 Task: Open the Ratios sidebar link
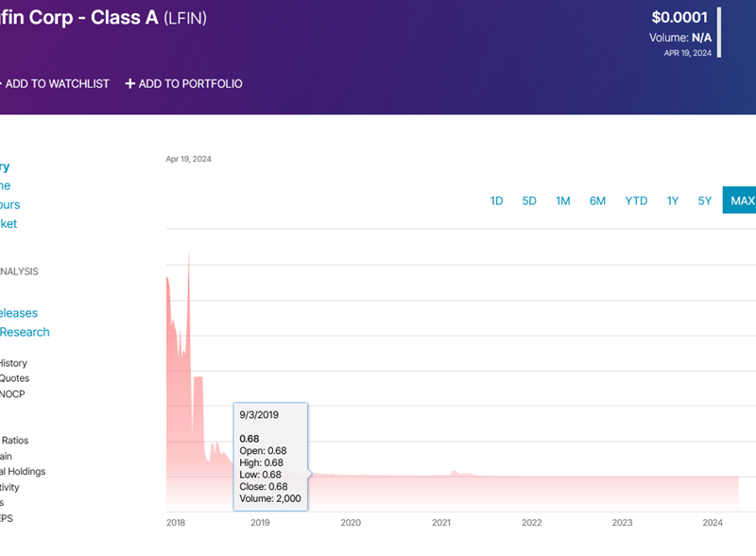point(14,440)
